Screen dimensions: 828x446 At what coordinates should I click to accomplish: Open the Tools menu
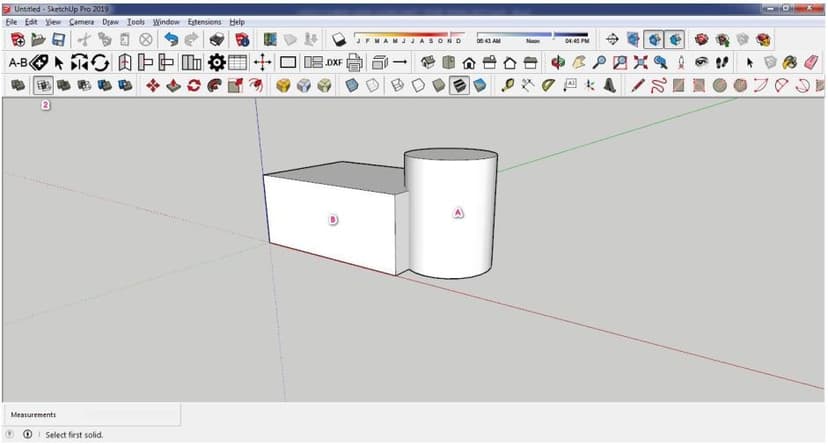(x=136, y=22)
